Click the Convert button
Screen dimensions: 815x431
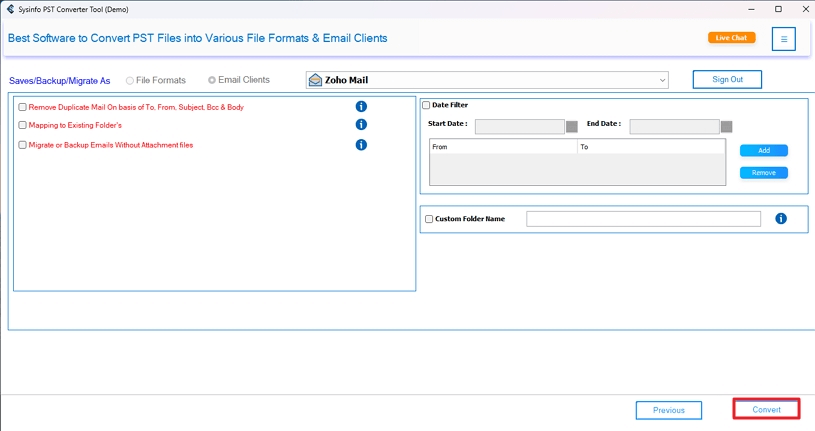[x=766, y=410]
